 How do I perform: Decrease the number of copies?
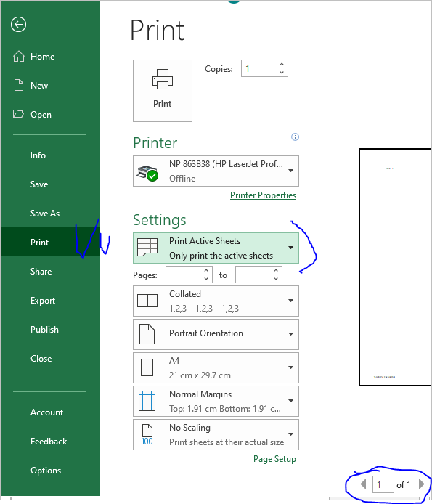[282, 73]
